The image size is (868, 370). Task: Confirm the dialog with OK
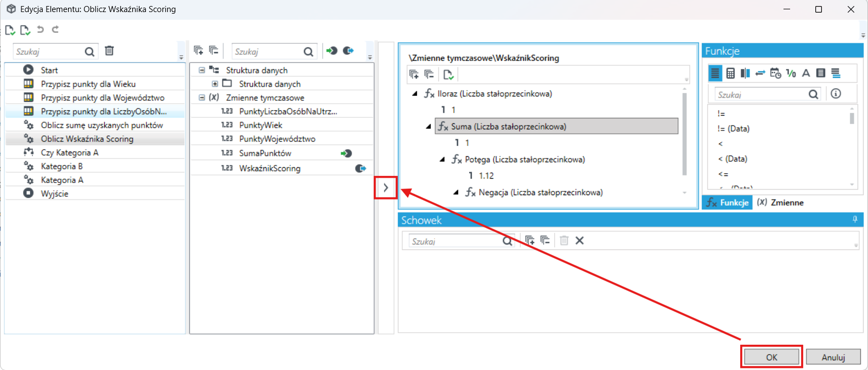(771, 357)
